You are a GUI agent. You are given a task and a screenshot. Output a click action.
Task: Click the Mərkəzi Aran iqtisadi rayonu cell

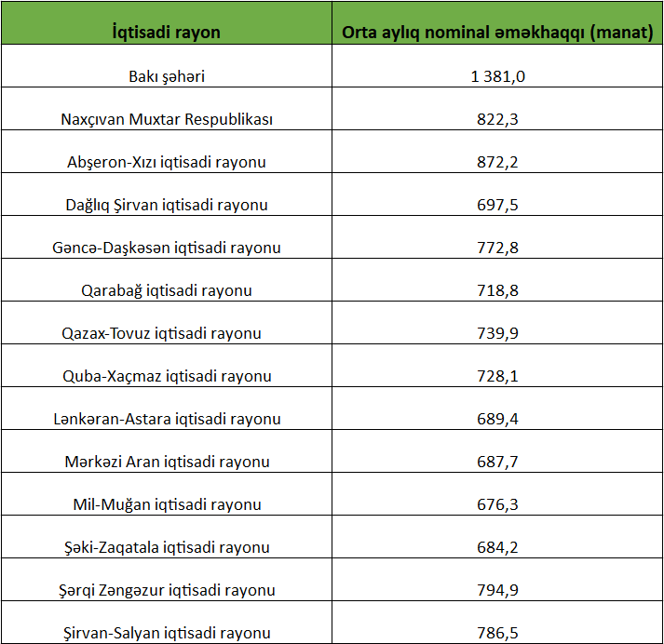coord(166,462)
